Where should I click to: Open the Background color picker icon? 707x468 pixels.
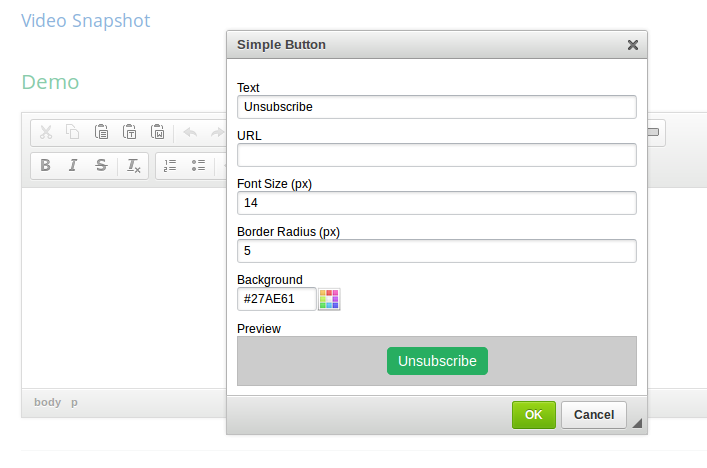coord(329,299)
